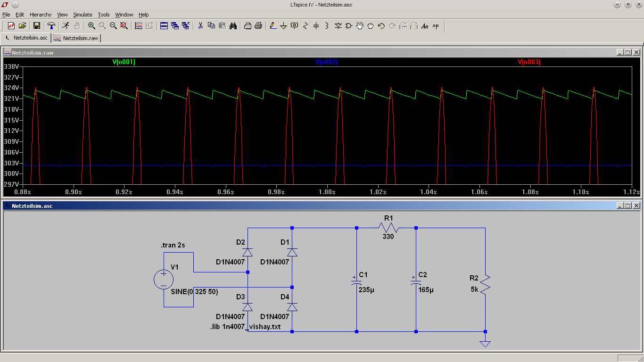
Task: Choose the Place Resistor tool
Action: coord(305,26)
